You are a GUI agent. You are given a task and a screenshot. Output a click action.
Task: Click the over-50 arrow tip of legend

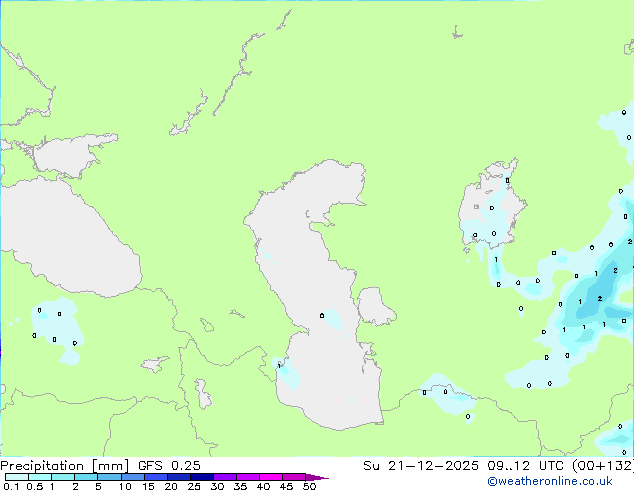[317, 477]
